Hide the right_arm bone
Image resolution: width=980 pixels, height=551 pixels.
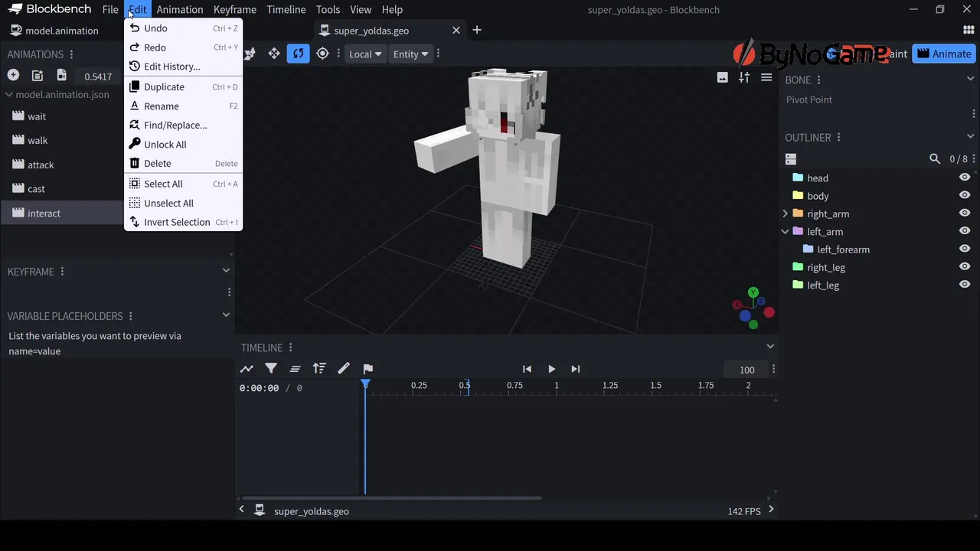[x=965, y=213]
